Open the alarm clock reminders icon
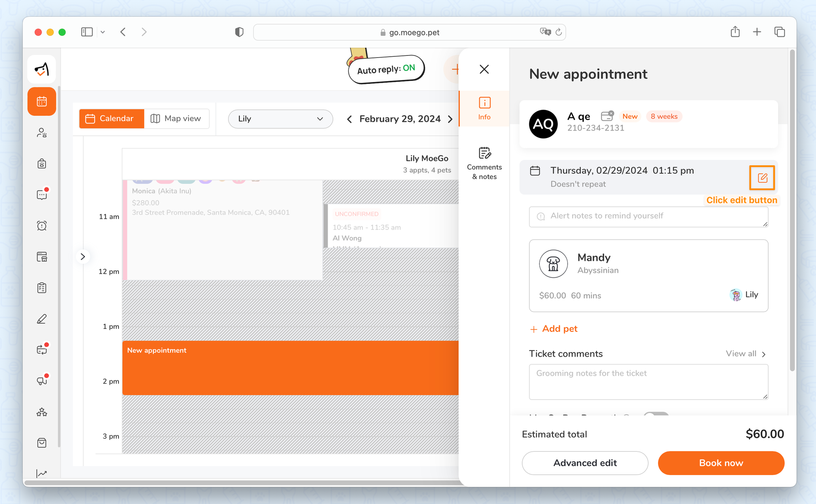 pyautogui.click(x=42, y=226)
